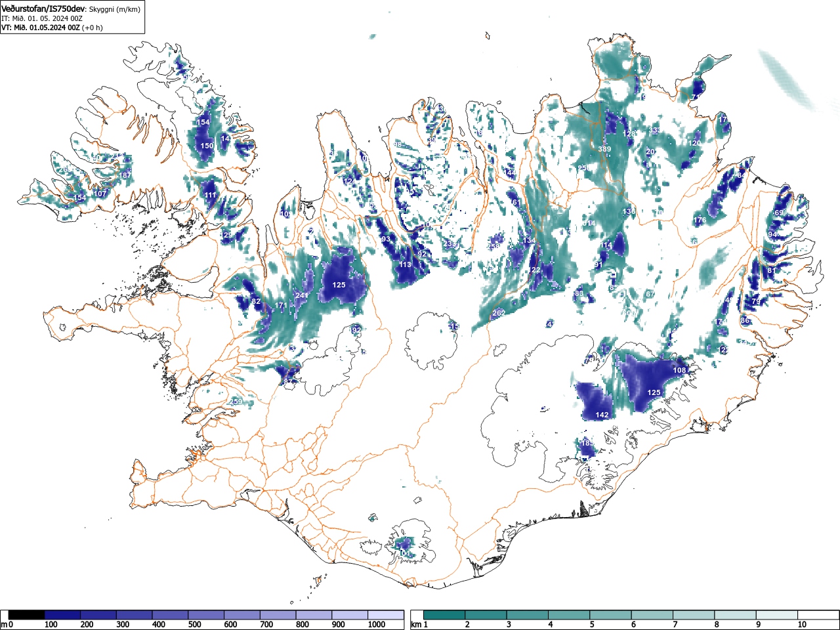
Task: Click the 'VT: Mið. 01.05.2024 00Z (+0 h)' line
Action: coord(52,28)
